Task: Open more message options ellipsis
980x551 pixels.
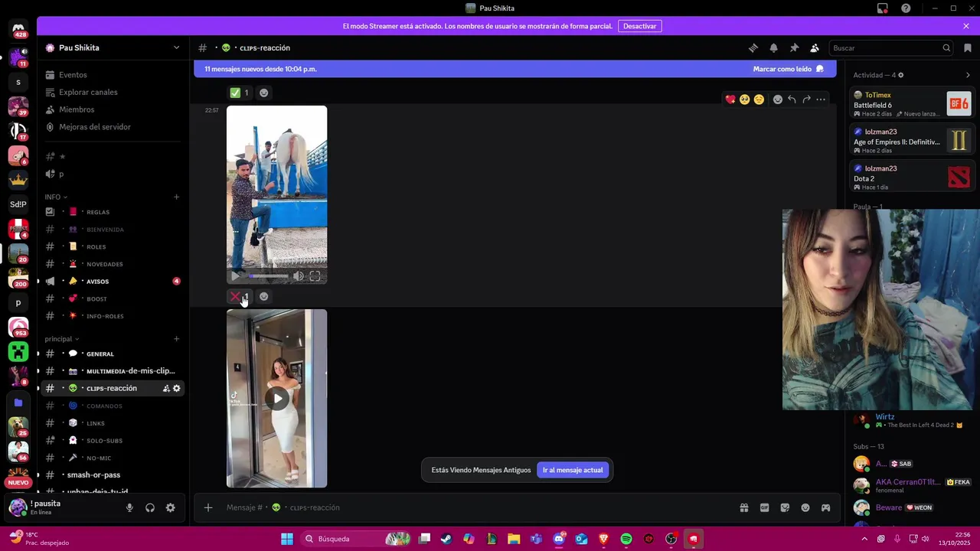Action: click(821, 99)
